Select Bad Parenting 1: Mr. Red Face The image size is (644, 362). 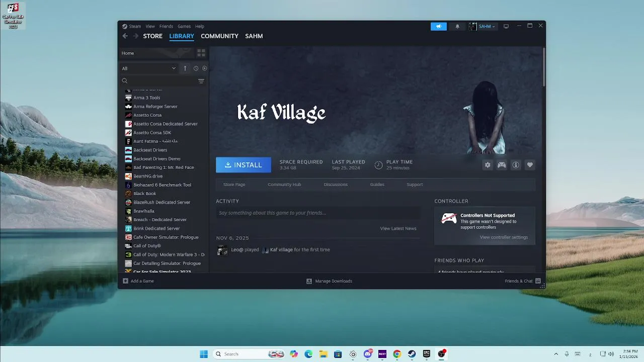click(x=164, y=167)
